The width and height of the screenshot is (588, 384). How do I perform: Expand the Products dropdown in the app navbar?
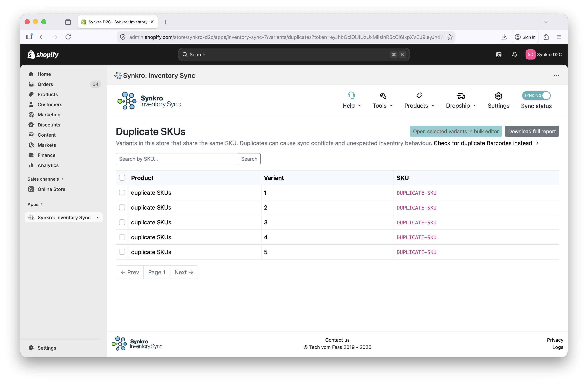coord(419,106)
